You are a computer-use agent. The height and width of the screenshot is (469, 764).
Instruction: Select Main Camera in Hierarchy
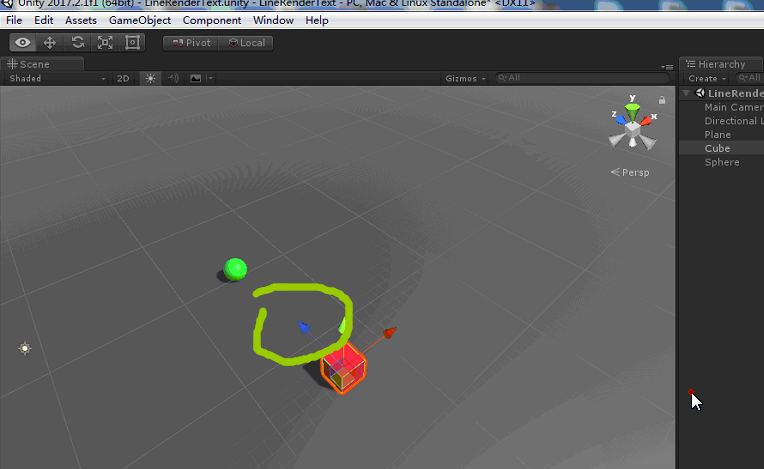coord(734,107)
